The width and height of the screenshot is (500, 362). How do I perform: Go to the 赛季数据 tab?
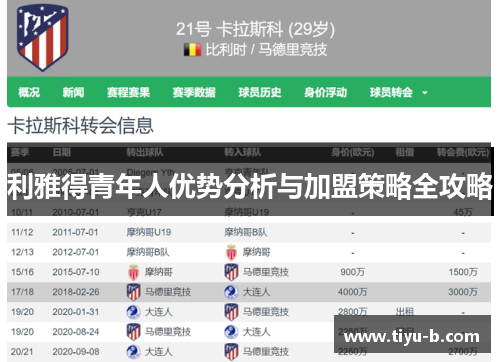[194, 92]
